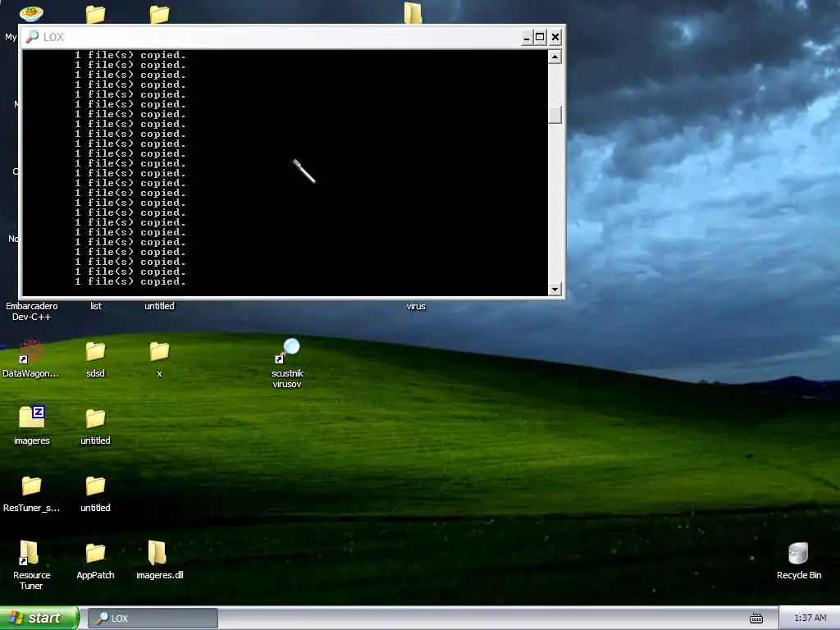Select the 'sdsd' folder icon

point(95,351)
